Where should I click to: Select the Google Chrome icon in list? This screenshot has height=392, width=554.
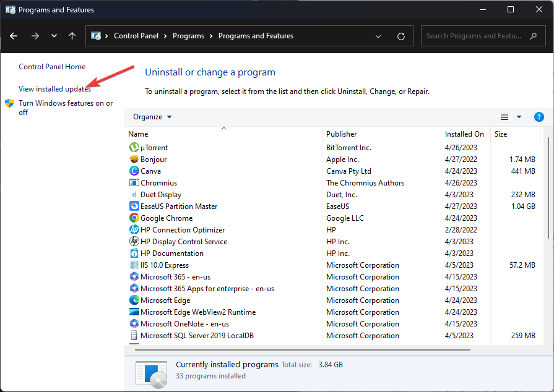(x=134, y=218)
